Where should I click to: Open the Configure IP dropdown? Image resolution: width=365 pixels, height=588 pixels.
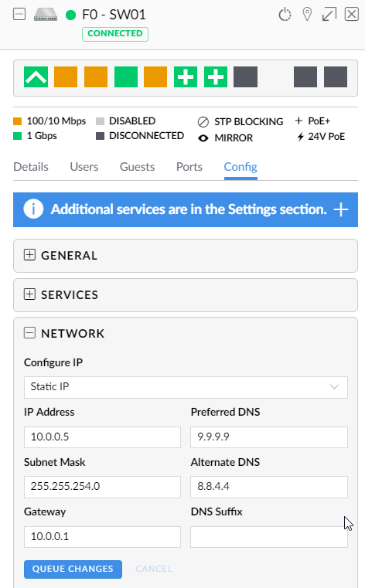tap(186, 387)
